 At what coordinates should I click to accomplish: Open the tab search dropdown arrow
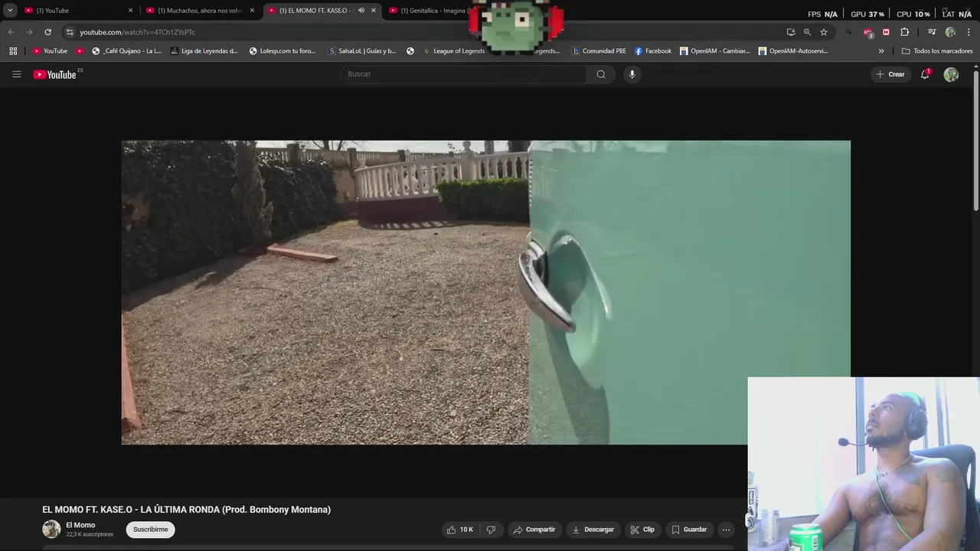pos(10,11)
